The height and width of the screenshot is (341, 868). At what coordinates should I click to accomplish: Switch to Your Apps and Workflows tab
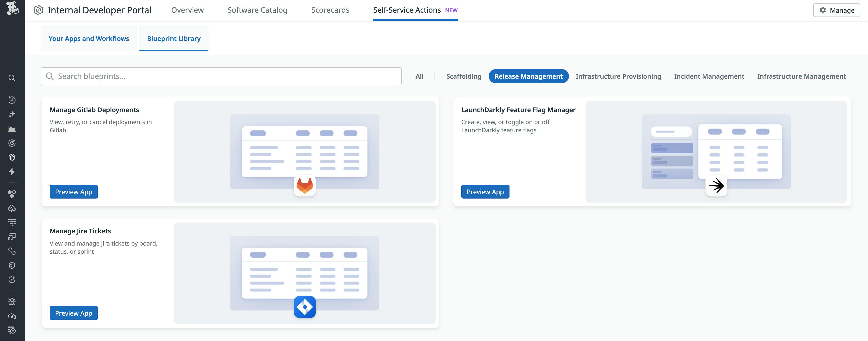point(89,38)
